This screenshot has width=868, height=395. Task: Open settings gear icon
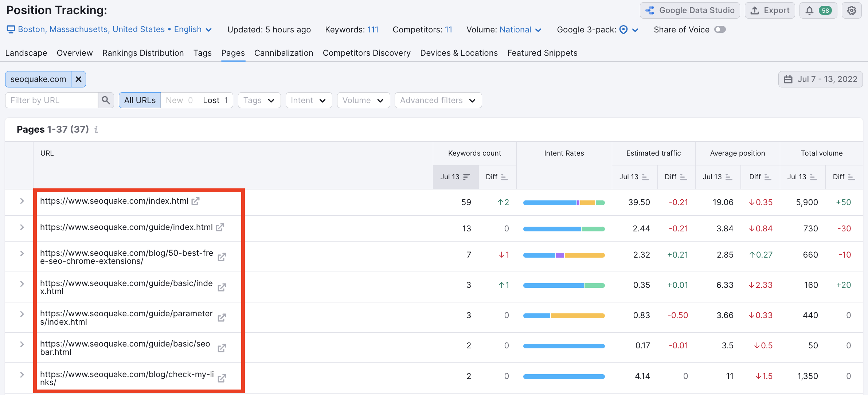(x=852, y=11)
